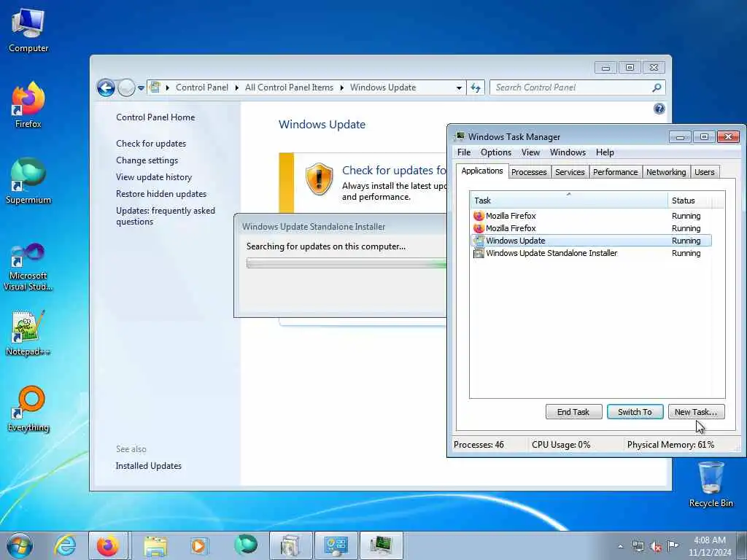Image resolution: width=747 pixels, height=560 pixels.
Task: Open the Notepad++ desktop shortcut
Action: [28, 333]
